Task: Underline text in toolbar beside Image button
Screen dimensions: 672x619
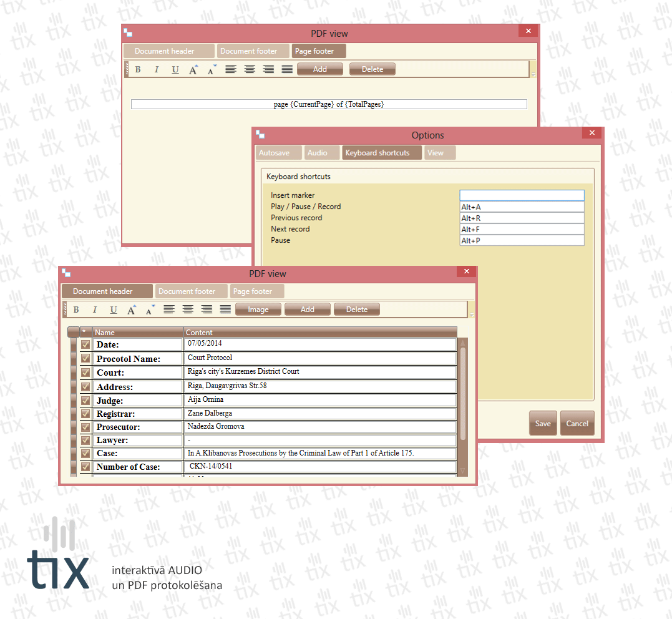Action: point(114,309)
